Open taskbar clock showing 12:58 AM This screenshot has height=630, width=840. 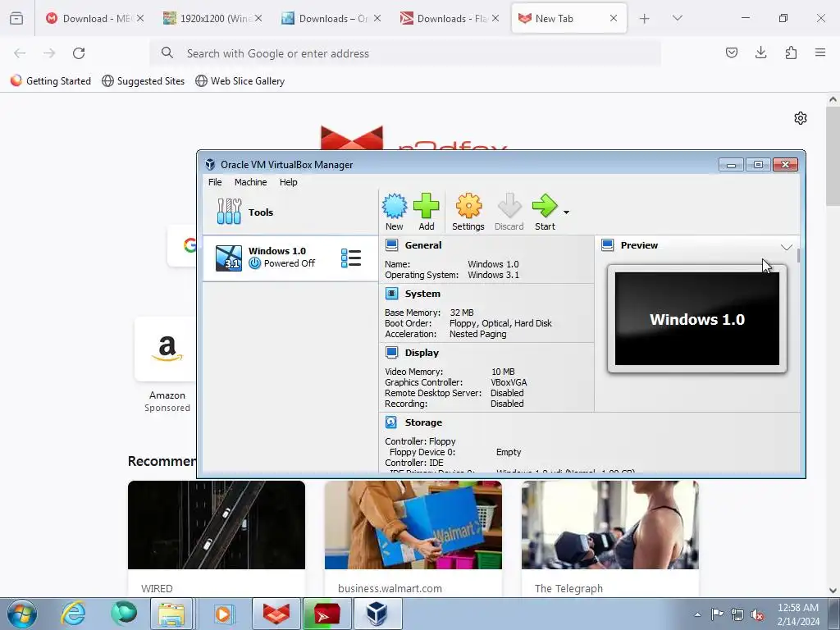pyautogui.click(x=797, y=614)
